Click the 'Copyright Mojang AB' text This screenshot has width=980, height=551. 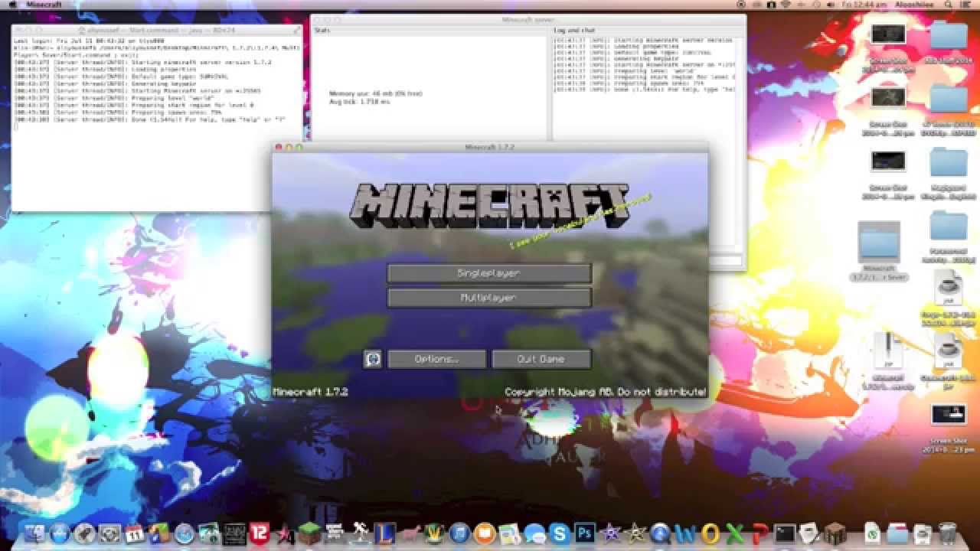(x=605, y=392)
